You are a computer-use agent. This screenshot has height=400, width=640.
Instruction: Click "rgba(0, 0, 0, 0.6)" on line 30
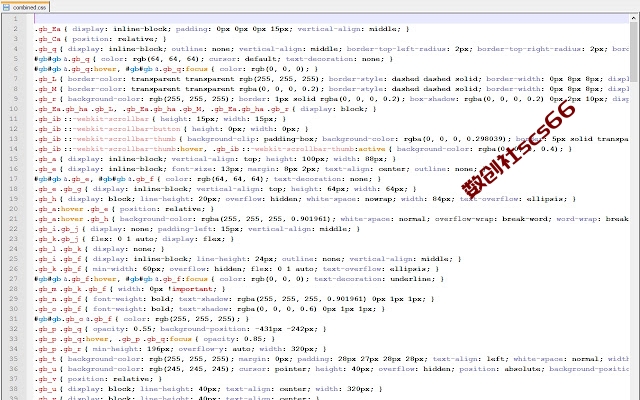click(276, 309)
